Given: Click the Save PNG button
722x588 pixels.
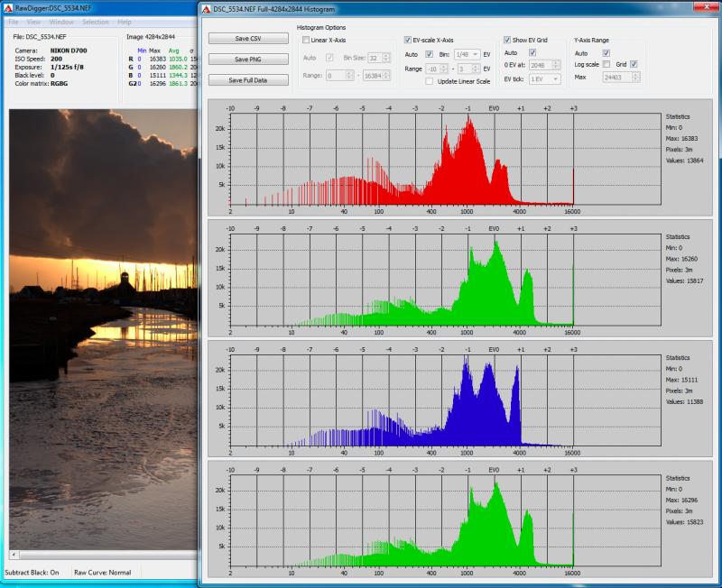Looking at the screenshot, I should (248, 59).
